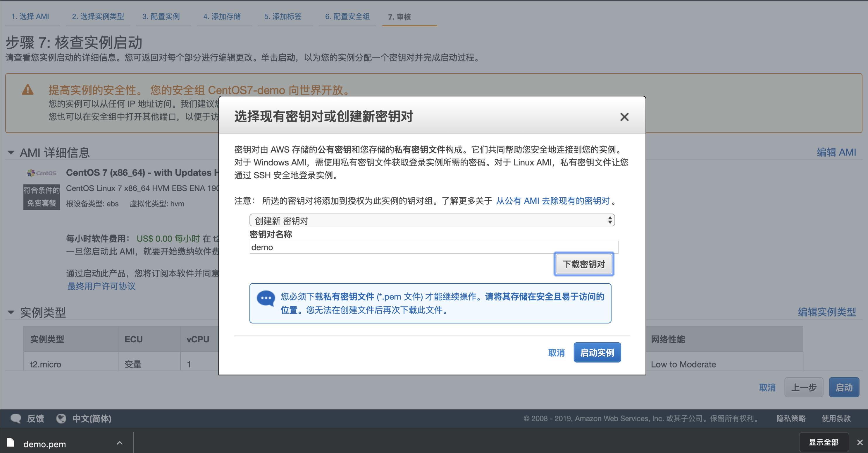Close the key pair dialog with X

click(x=624, y=117)
